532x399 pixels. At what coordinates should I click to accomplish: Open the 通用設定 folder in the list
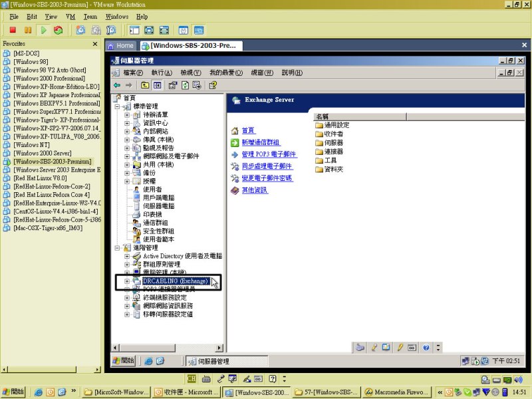coord(332,125)
